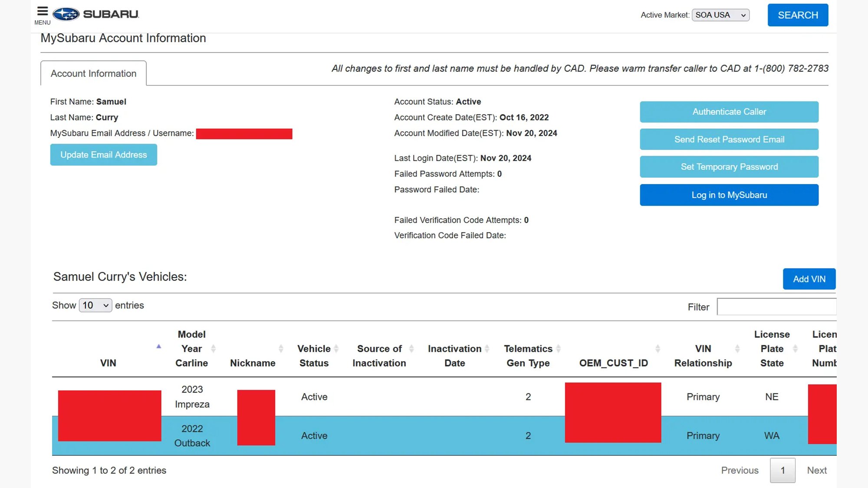
Task: Click Telematics Gen value 2 for Impreza
Action: pyautogui.click(x=528, y=397)
